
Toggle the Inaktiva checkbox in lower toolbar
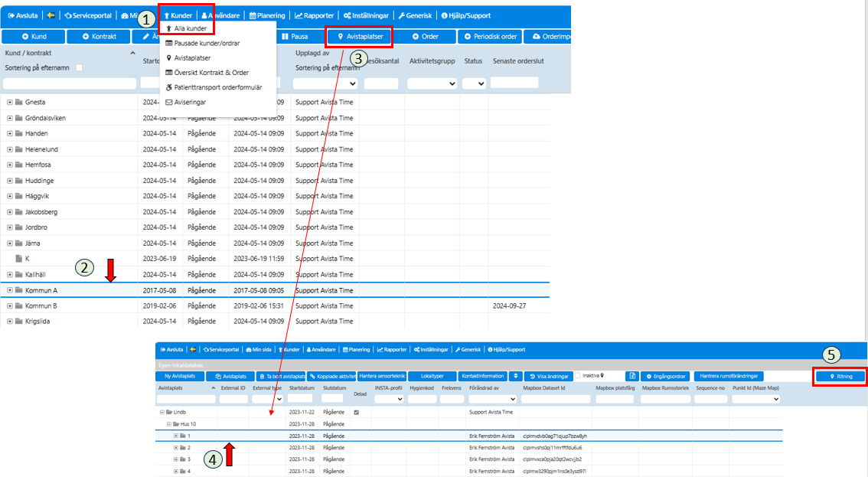point(577,376)
